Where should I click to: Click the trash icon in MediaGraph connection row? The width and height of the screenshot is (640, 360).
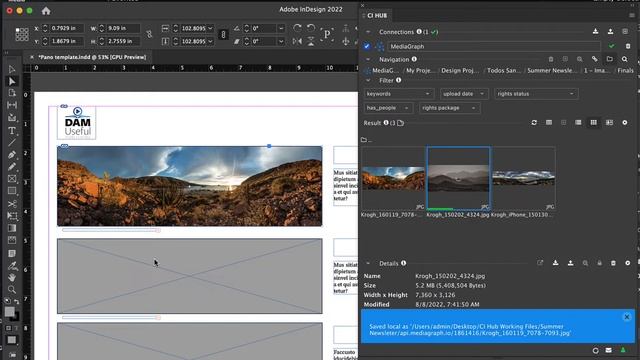click(x=628, y=46)
